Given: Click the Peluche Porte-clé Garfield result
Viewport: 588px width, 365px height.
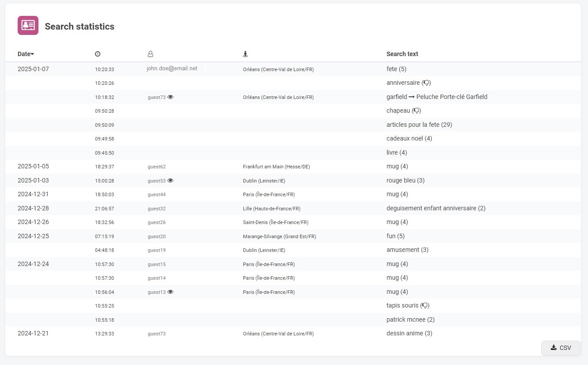Looking at the screenshot, I should (451, 97).
